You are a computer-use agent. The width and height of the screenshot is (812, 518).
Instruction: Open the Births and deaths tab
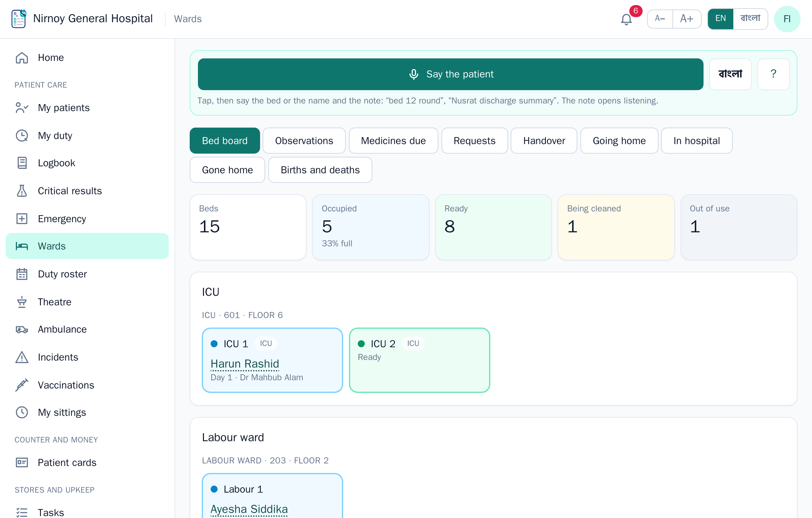(x=320, y=170)
